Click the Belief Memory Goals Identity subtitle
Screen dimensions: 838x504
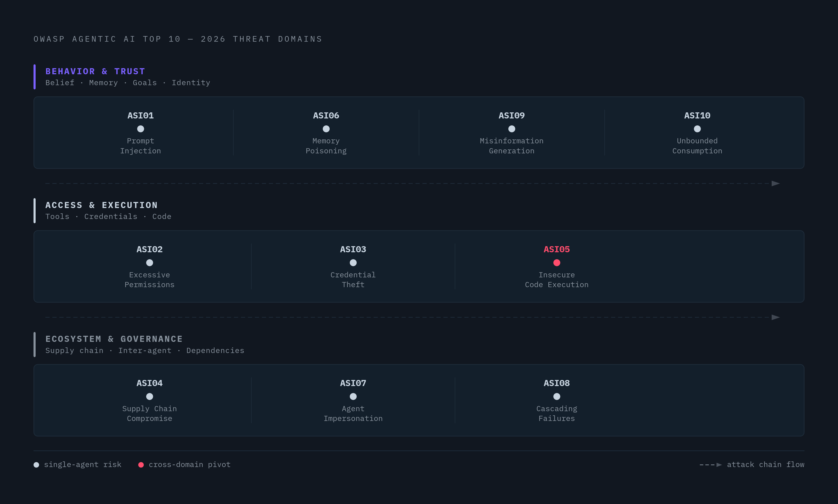pyautogui.click(x=128, y=83)
